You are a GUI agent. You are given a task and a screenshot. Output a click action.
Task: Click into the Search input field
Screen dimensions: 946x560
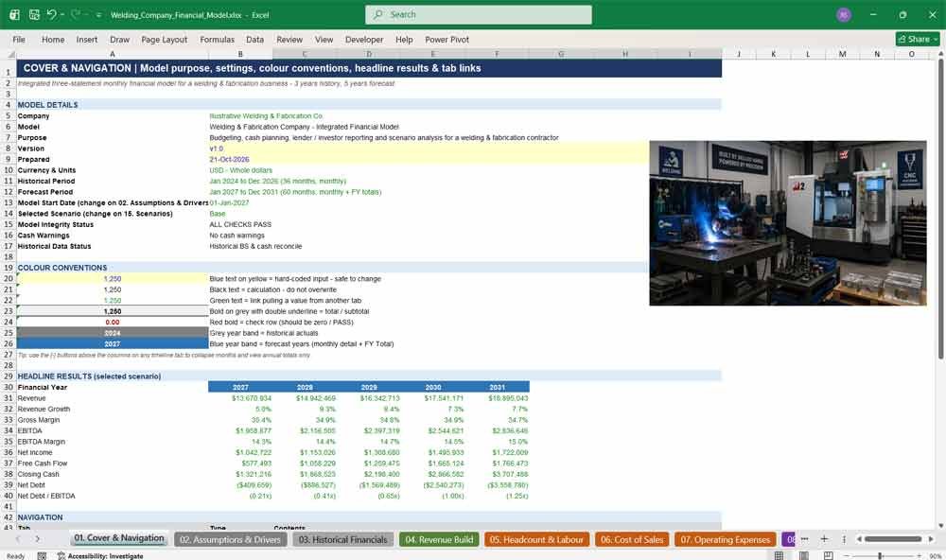click(479, 14)
